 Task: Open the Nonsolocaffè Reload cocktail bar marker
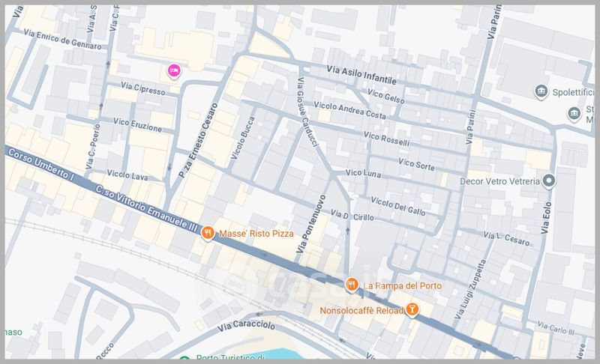pyautogui.click(x=412, y=309)
